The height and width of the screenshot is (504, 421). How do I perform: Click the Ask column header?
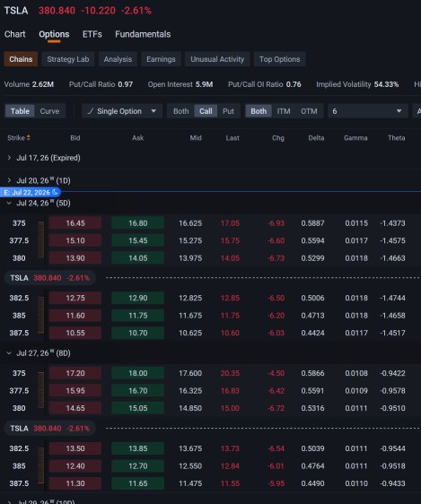(137, 138)
